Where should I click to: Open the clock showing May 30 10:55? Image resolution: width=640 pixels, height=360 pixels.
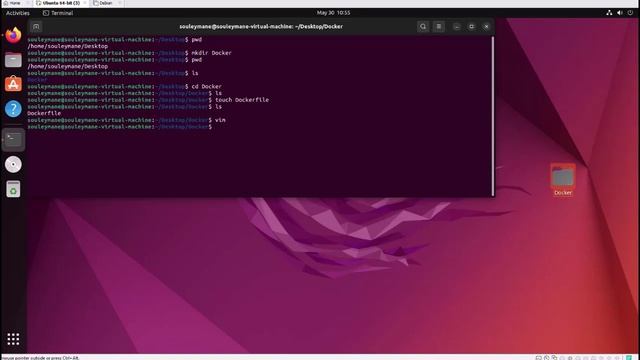click(333, 13)
